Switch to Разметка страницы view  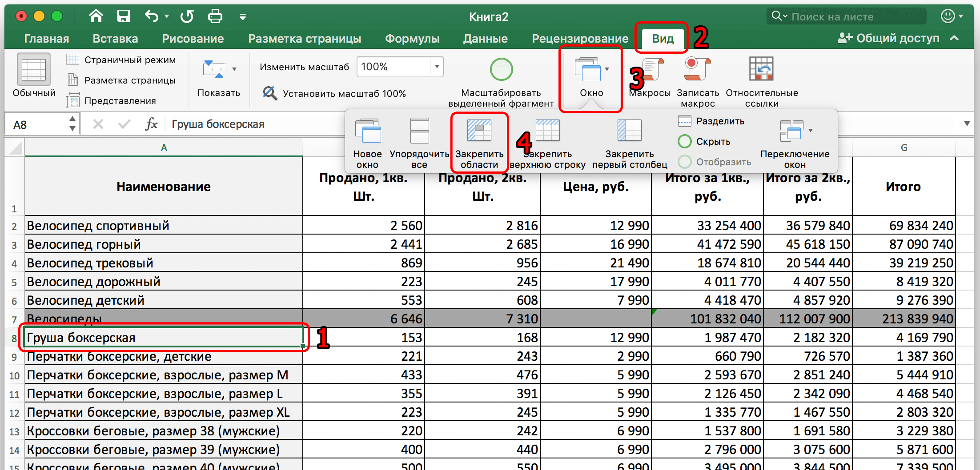(x=121, y=80)
